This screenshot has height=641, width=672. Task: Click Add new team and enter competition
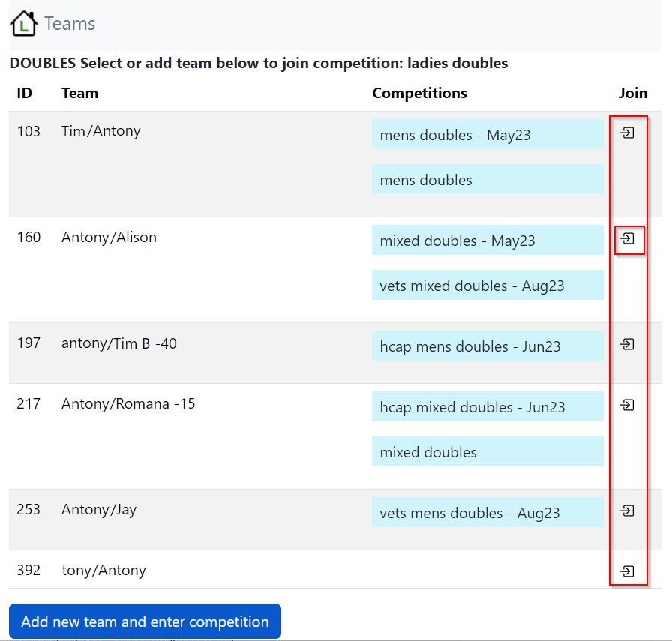(145, 622)
